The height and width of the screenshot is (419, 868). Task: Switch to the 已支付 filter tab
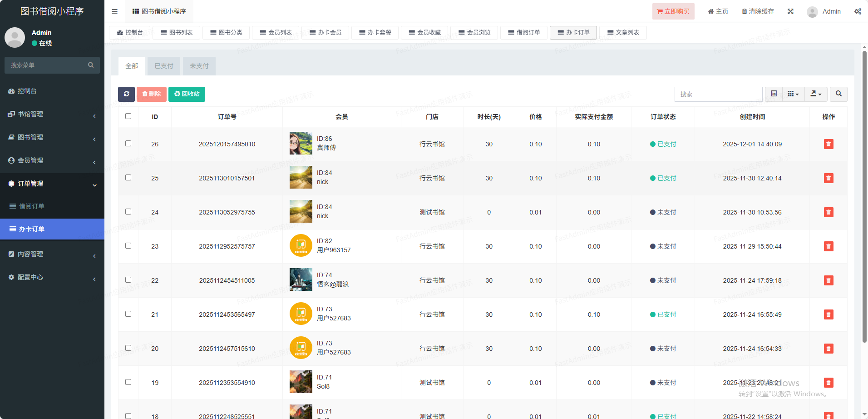[x=164, y=66]
